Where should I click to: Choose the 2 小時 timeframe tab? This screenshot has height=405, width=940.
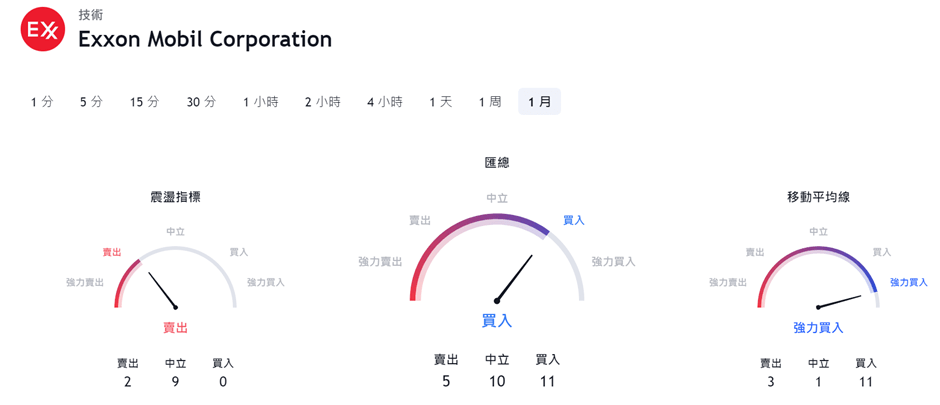(322, 102)
